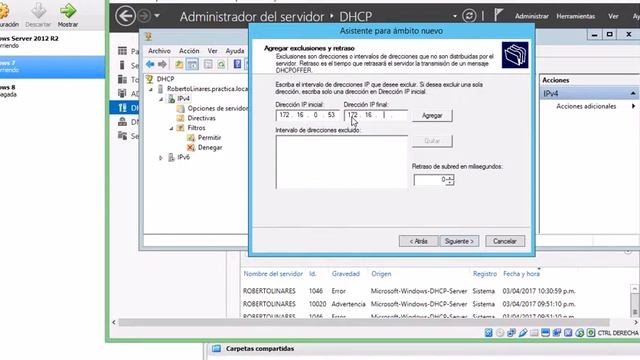Open the Archivo menu
Viewport: 640px width, 360px height.
(159, 51)
